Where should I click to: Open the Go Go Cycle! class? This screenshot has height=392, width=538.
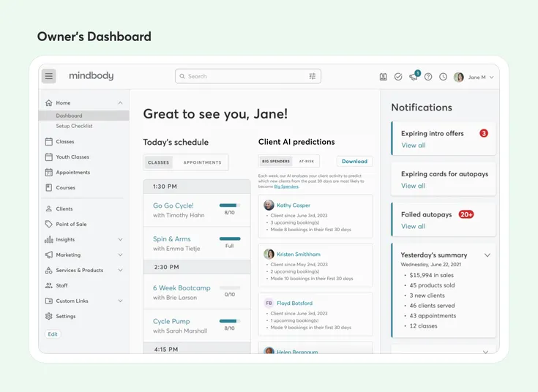point(173,206)
